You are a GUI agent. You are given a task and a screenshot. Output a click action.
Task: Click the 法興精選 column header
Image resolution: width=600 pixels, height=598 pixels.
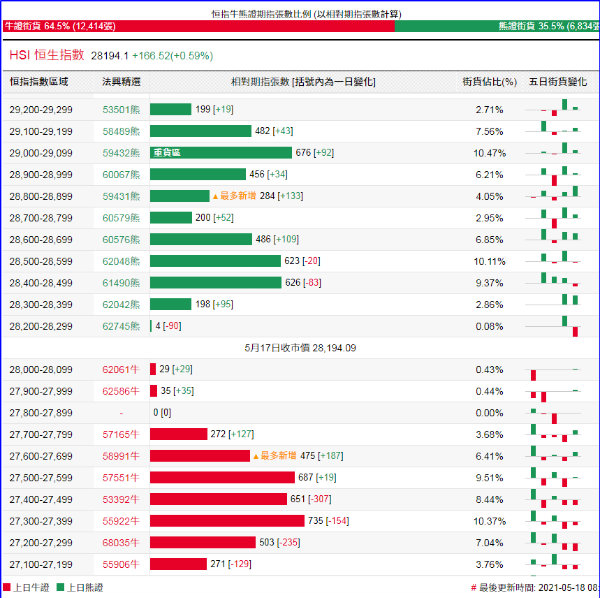(121, 81)
